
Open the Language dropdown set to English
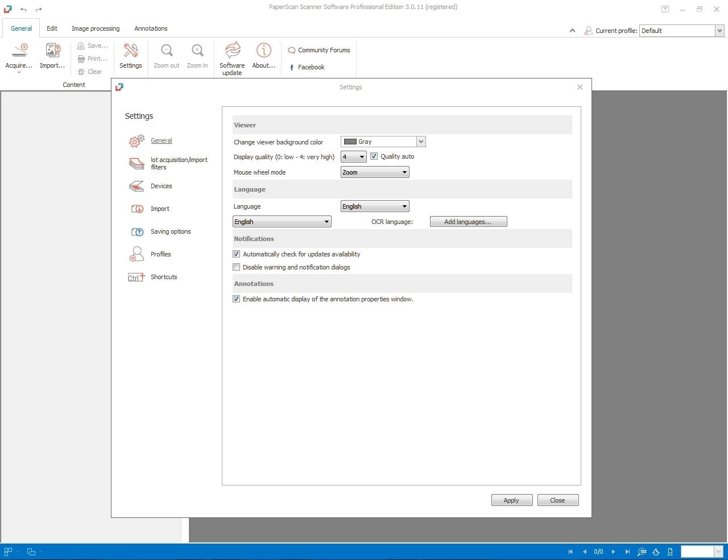(375, 206)
